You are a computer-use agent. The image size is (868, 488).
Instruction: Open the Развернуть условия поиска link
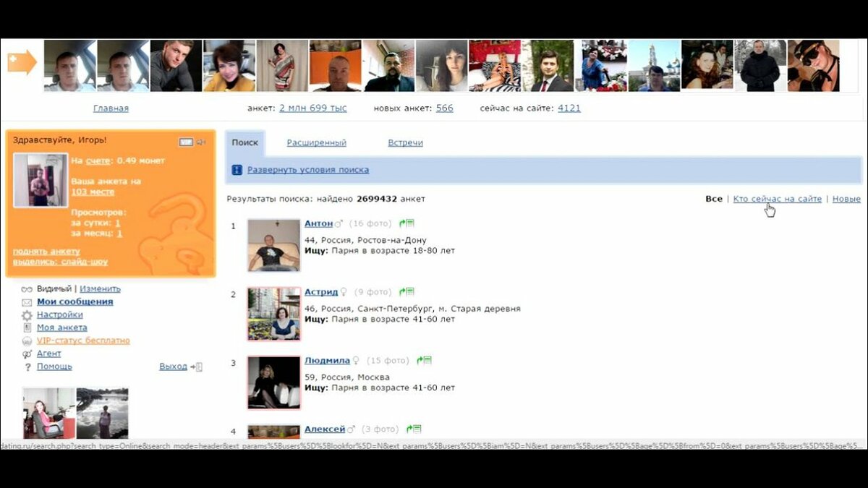tap(308, 170)
